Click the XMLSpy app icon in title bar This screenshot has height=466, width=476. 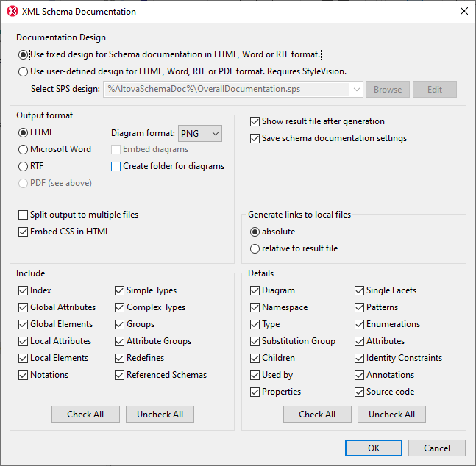point(12,11)
